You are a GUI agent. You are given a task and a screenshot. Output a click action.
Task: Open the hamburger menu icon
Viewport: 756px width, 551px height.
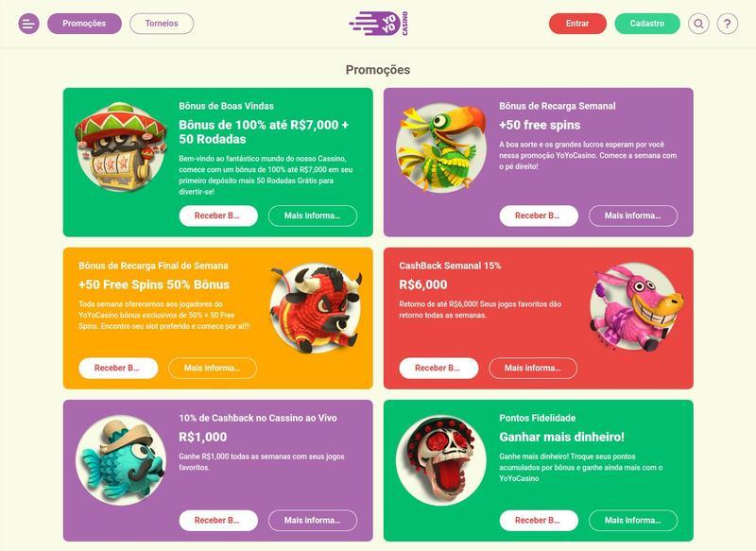pyautogui.click(x=29, y=23)
